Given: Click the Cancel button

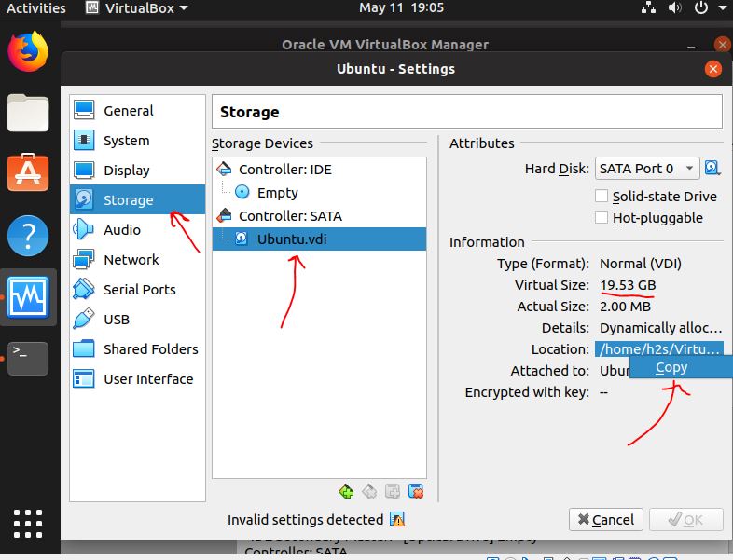Looking at the screenshot, I should coord(606,519).
